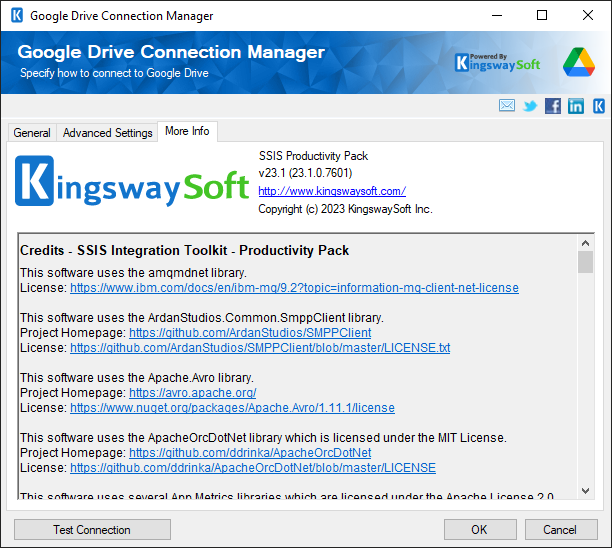Click the version text v23.1 (23.1.0.7601)
This screenshot has width=612, height=548.
305,173
